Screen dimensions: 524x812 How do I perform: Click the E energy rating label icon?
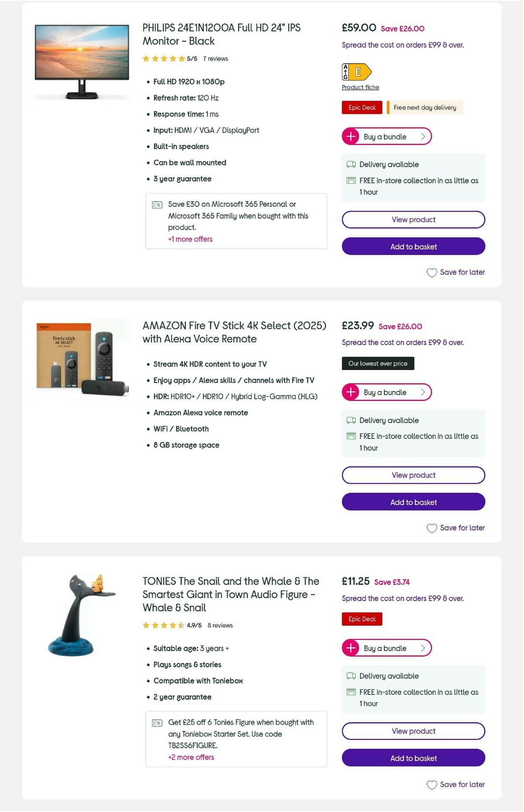point(357,72)
